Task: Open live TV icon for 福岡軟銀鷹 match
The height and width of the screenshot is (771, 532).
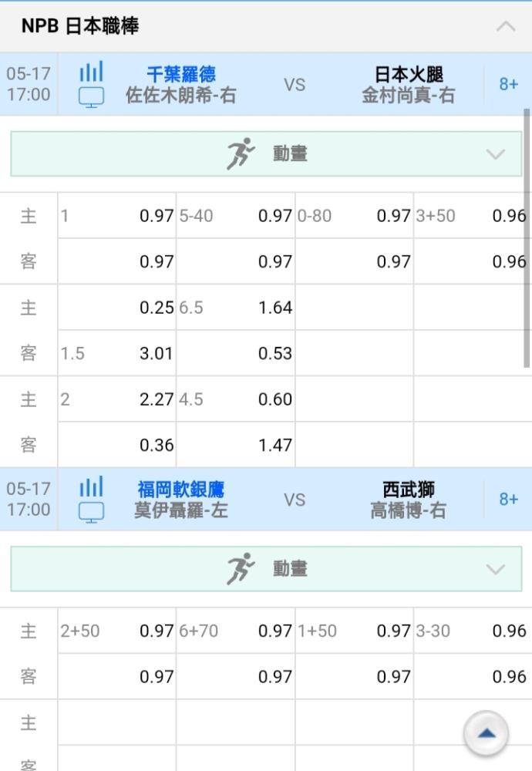Action: tap(92, 512)
